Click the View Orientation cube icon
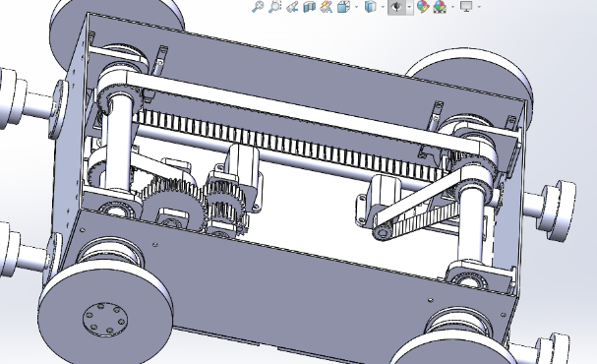597x364 pixels. 343,7
